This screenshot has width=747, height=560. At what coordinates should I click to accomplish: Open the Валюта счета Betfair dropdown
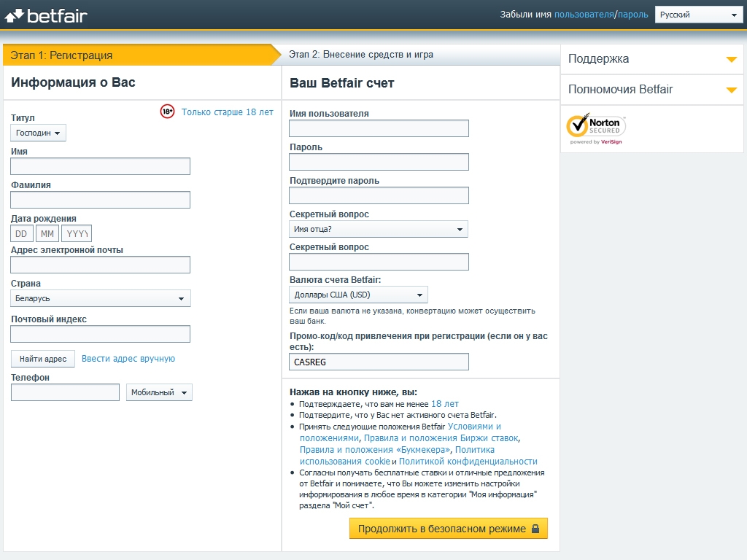click(x=358, y=295)
